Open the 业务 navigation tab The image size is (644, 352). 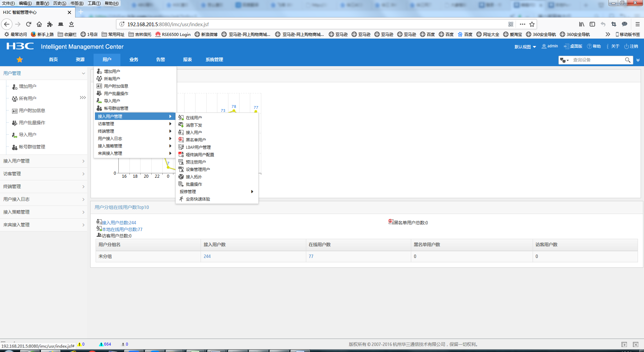pos(134,59)
